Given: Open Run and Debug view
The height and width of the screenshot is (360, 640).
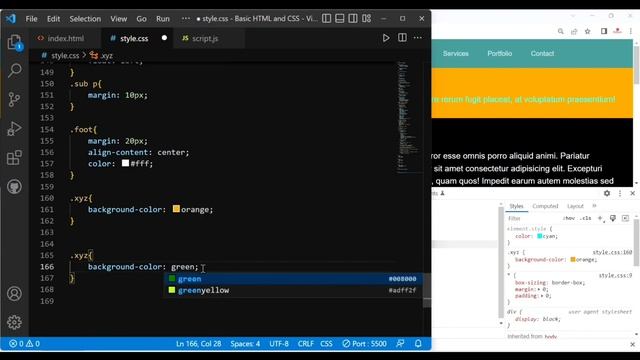Looking at the screenshot, I should pos(14,129).
